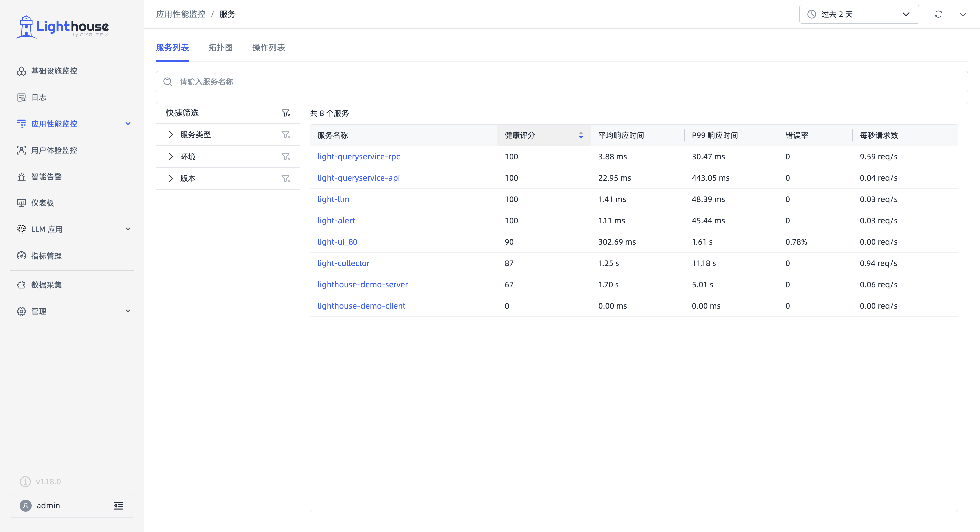Open 基础设施监控 from sidebar
The image size is (980, 532).
coord(54,71)
